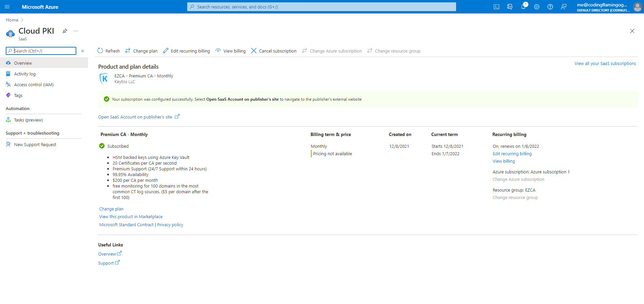
Task: Click '99.95% Availability' feature text
Action: 130,174
